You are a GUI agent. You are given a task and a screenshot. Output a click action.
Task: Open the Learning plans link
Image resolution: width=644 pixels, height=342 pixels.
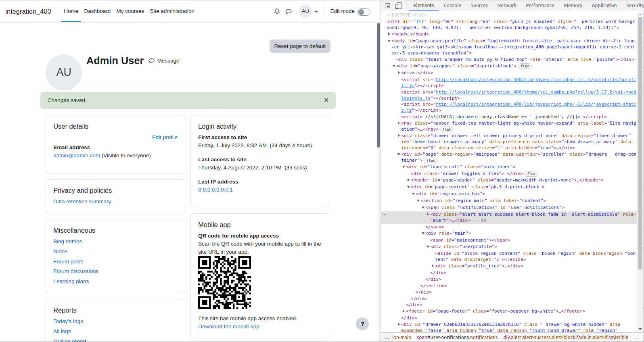pyautogui.click(x=71, y=282)
